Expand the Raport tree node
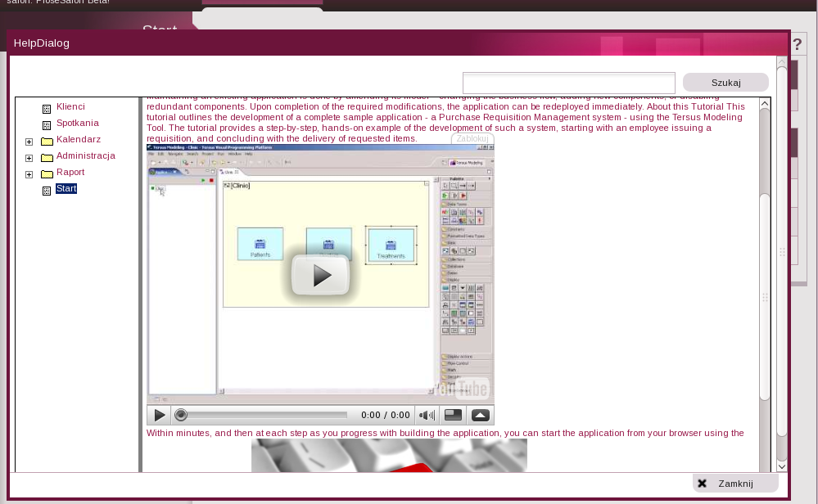818x504 pixels. click(29, 174)
